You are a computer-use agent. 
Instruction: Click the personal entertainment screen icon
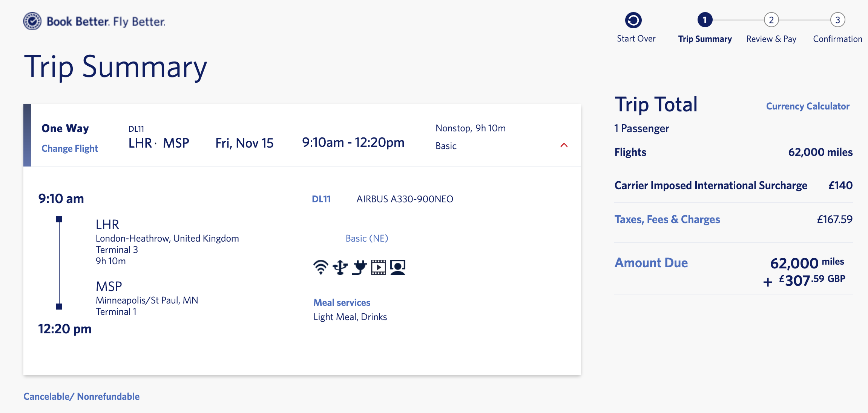[398, 267]
